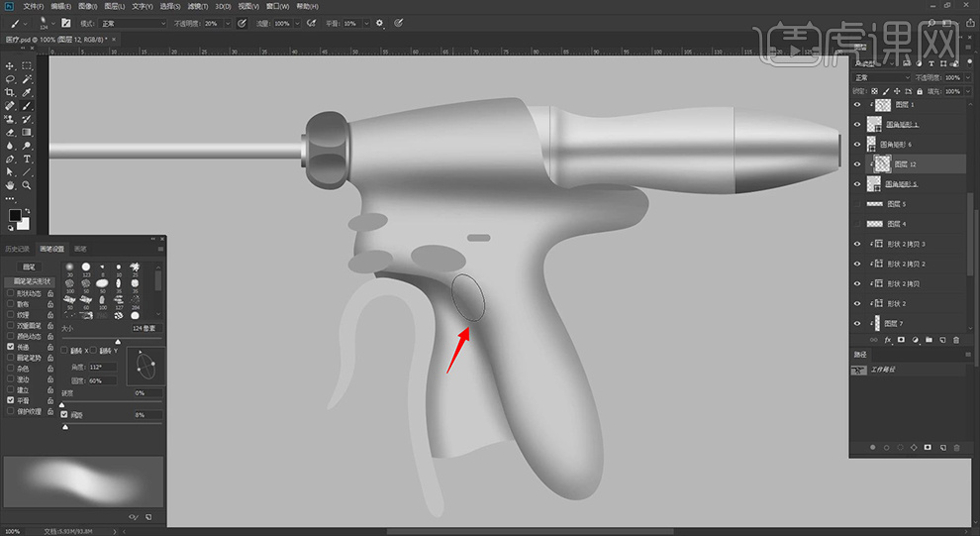Screen dimensions: 980x536
Task: Click the layer effects fx icon
Action: click(888, 340)
